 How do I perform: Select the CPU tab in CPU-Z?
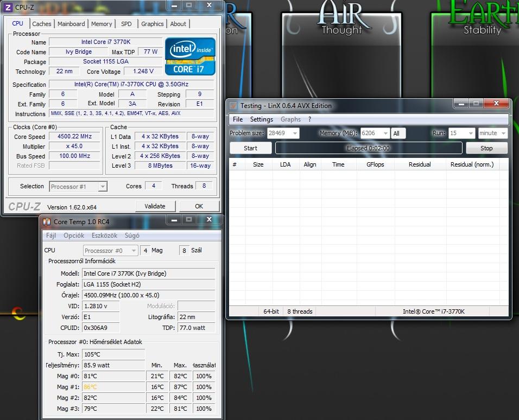click(x=17, y=23)
